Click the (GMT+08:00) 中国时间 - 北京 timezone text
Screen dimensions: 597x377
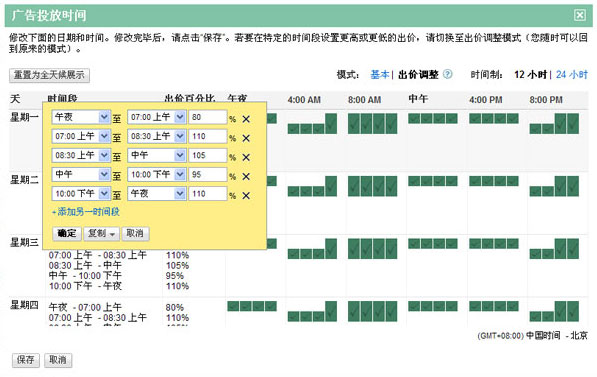(532, 335)
